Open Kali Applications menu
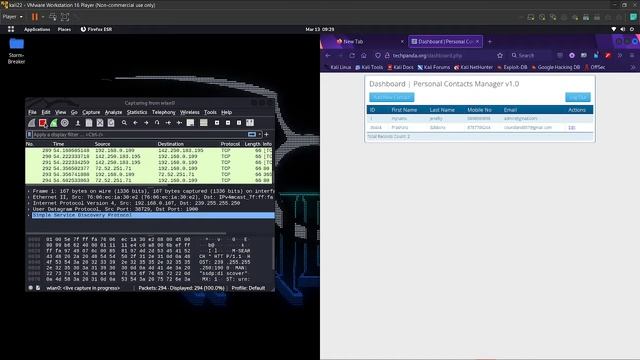640x360 pixels. 37,29
